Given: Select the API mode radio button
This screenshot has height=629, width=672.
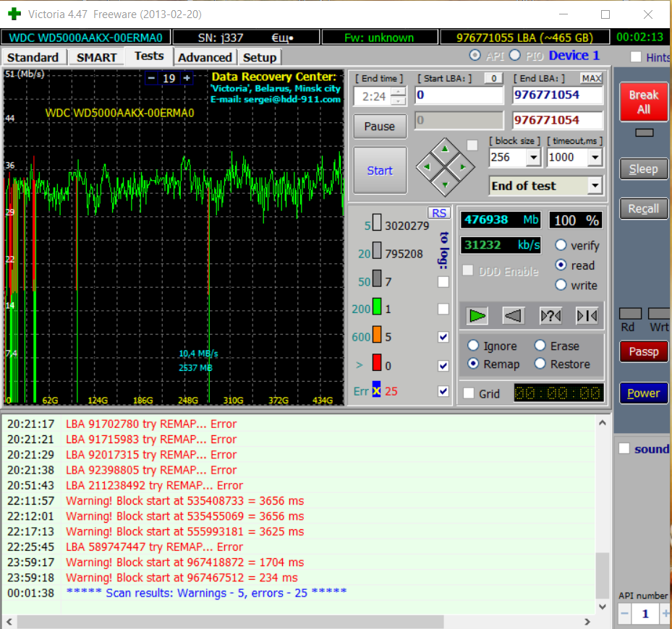Looking at the screenshot, I should 475,55.
